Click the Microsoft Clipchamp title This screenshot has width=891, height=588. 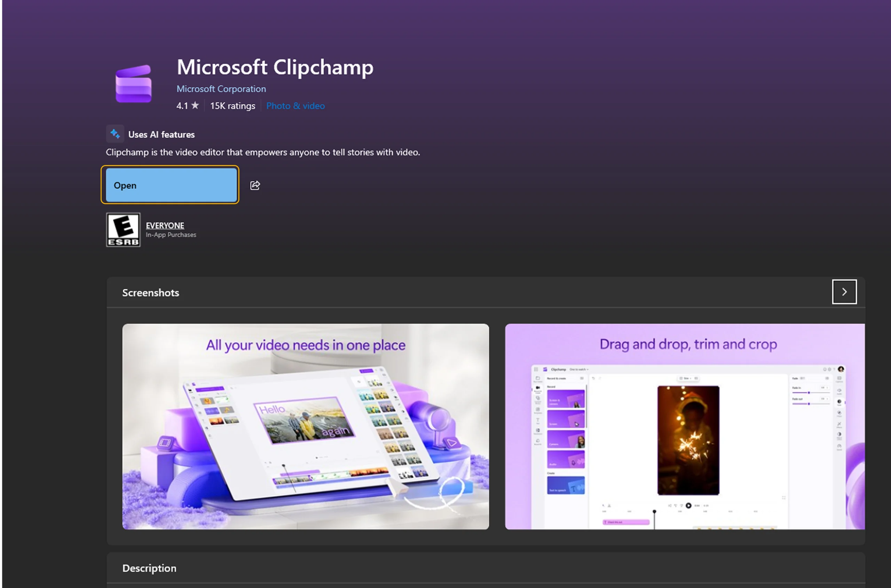[x=275, y=67]
